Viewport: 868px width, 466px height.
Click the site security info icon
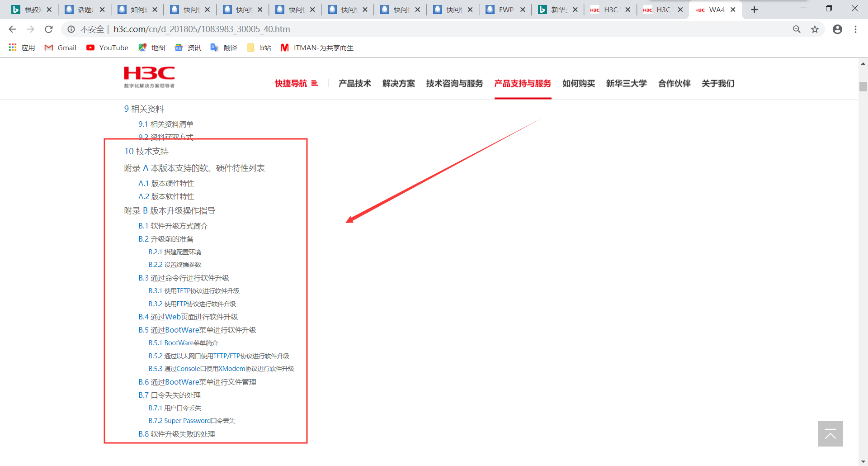[x=71, y=29]
